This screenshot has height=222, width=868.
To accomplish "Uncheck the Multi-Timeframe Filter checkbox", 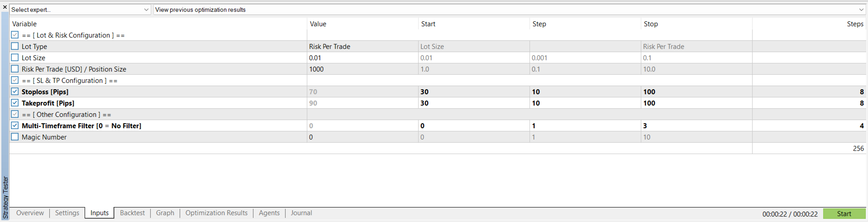I will pos(15,125).
